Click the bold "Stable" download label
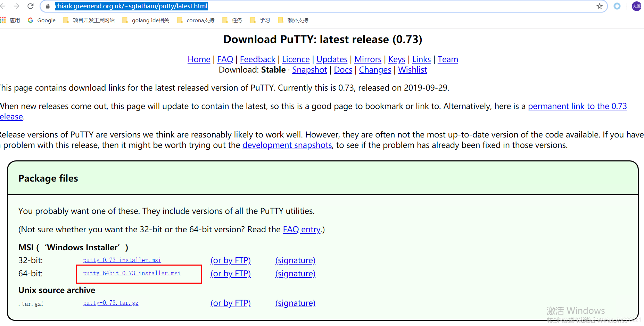Image resolution: width=644 pixels, height=326 pixels. pyautogui.click(x=273, y=70)
